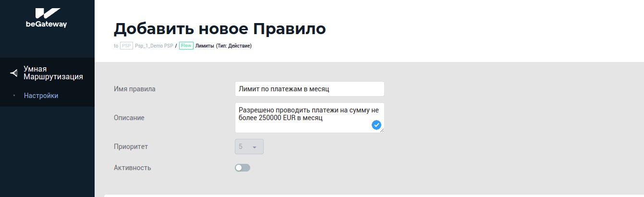Click the green Flow badge
This screenshot has width=644, height=197.
(x=186, y=46)
